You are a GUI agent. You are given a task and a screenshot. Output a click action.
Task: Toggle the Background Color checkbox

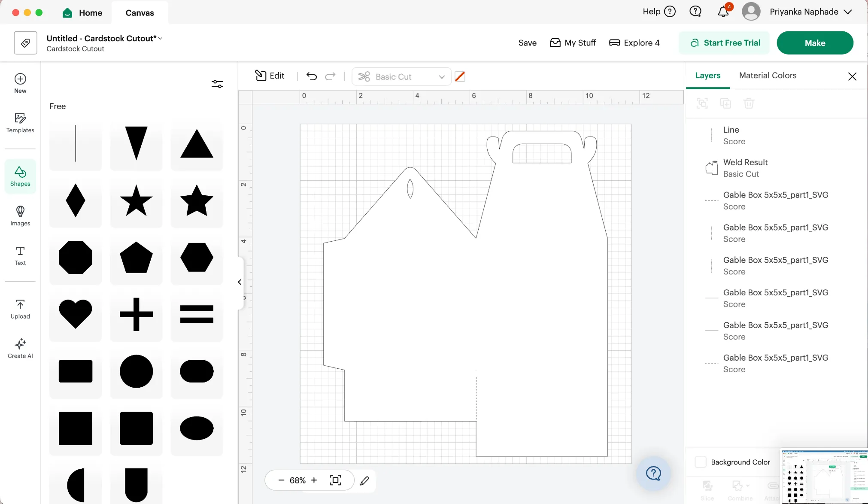701,462
